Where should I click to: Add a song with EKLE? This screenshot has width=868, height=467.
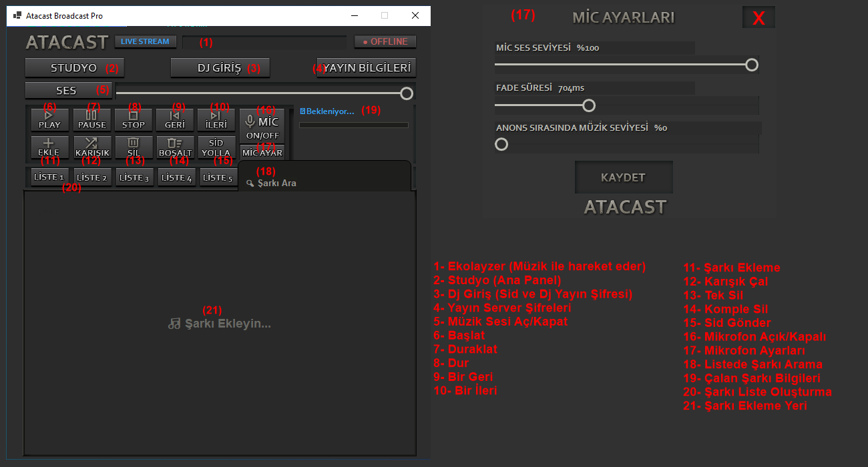tap(49, 147)
